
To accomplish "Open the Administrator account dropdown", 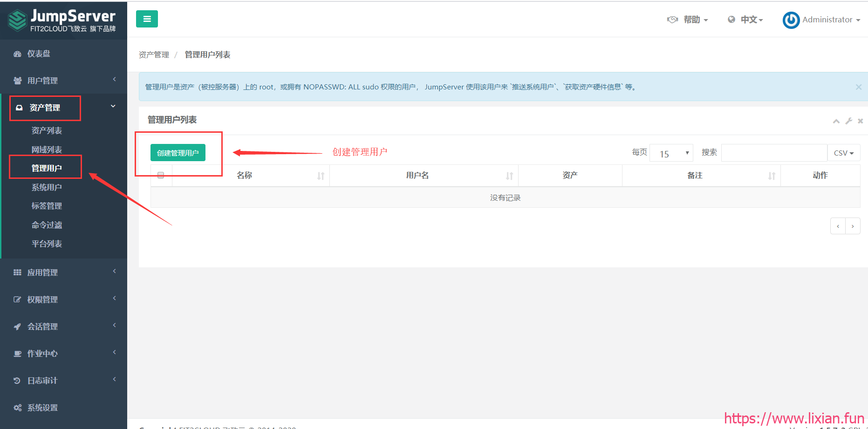I will (831, 20).
